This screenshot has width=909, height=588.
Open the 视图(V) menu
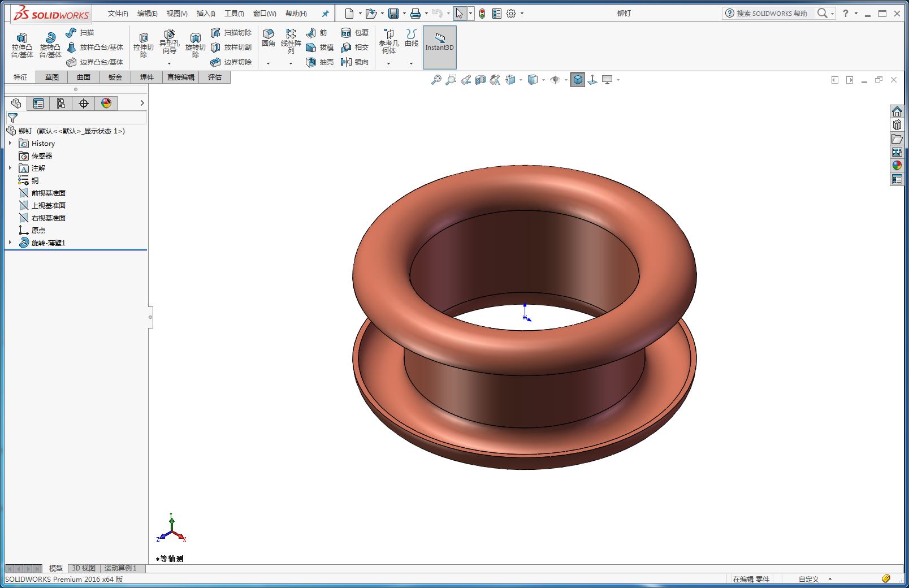pos(177,14)
